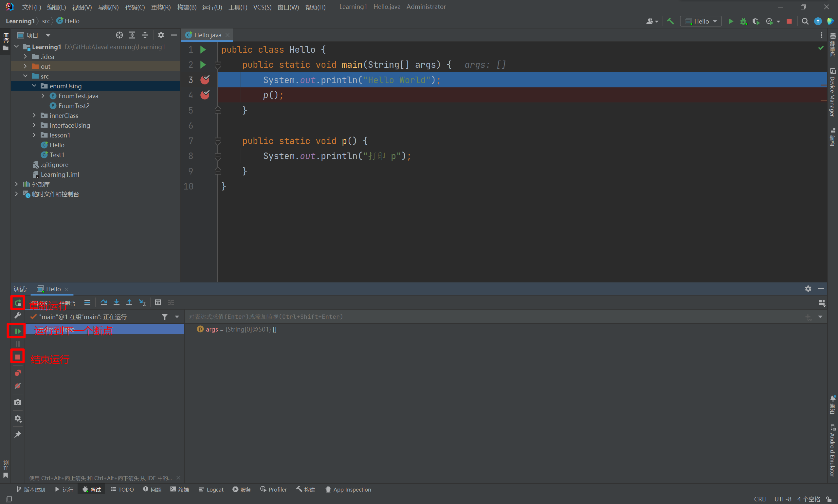Expand the .idea folder
This screenshot has width=838, height=504.
click(x=25, y=56)
